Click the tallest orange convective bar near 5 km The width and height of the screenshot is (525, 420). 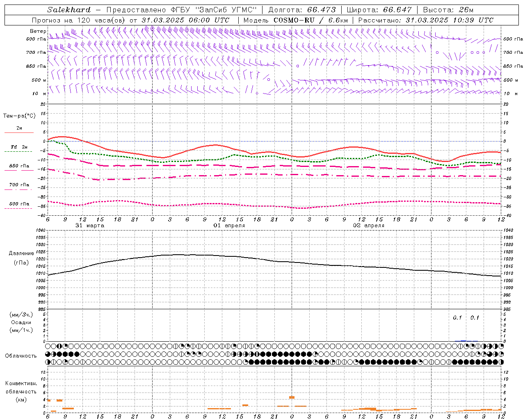(x=292, y=397)
